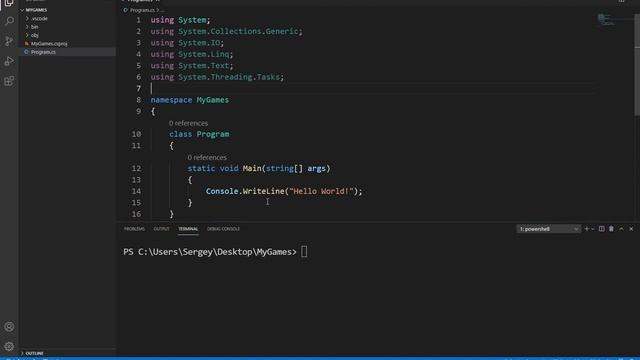Click Program.cs in the breadcrumb
Viewport: 640px width, 360px height.
142,10
